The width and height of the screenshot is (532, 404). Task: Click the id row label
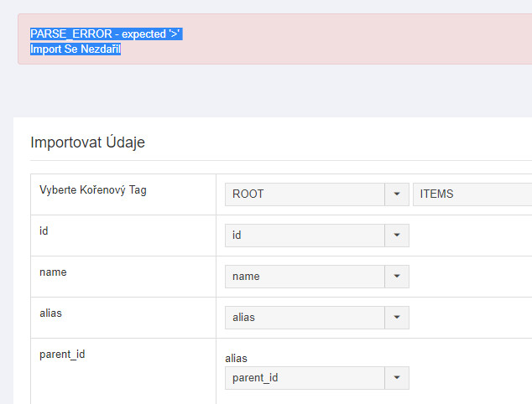point(44,230)
